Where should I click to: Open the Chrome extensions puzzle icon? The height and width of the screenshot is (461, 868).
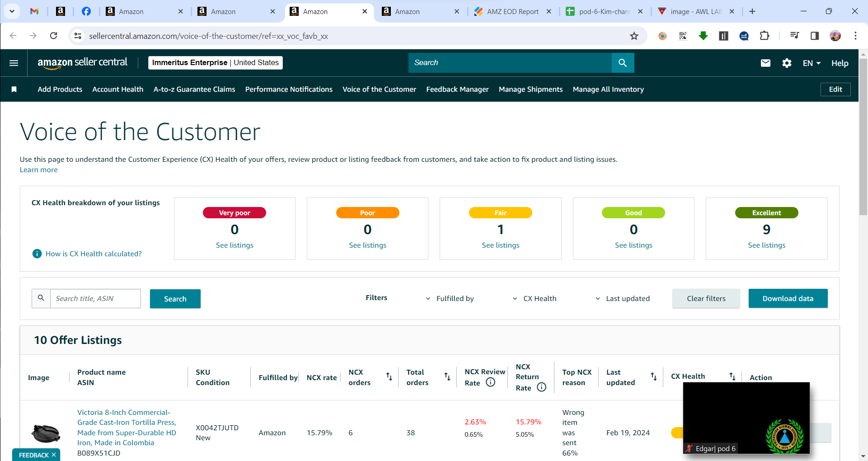click(765, 36)
